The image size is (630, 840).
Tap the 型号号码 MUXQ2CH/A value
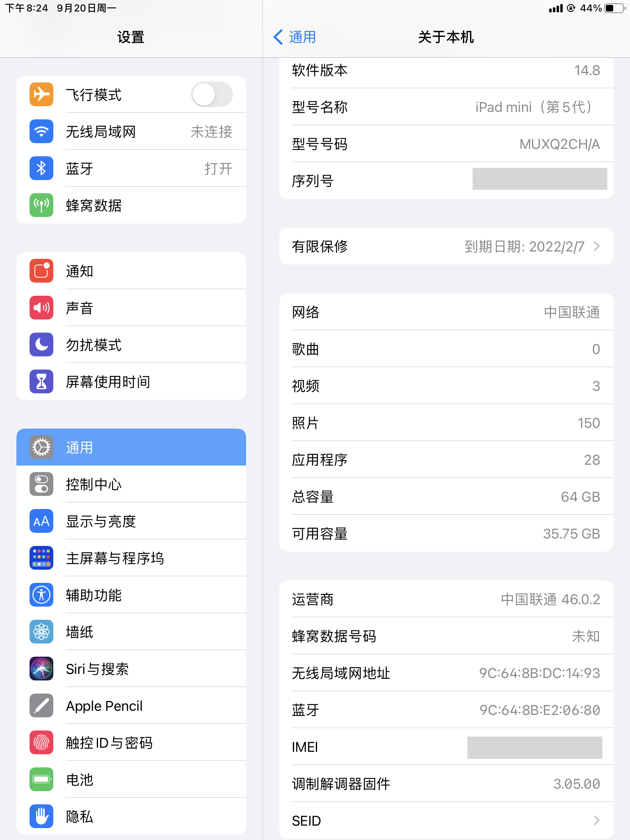coord(559,144)
